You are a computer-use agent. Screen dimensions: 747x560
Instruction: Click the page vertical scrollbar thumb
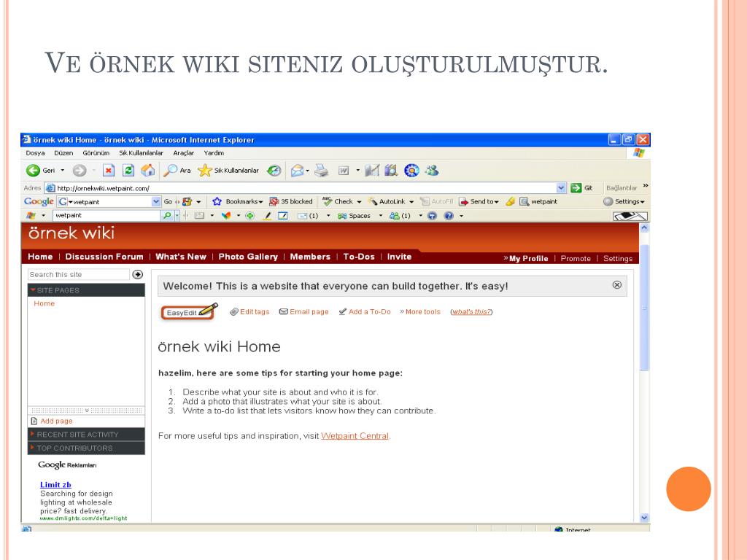point(644,307)
